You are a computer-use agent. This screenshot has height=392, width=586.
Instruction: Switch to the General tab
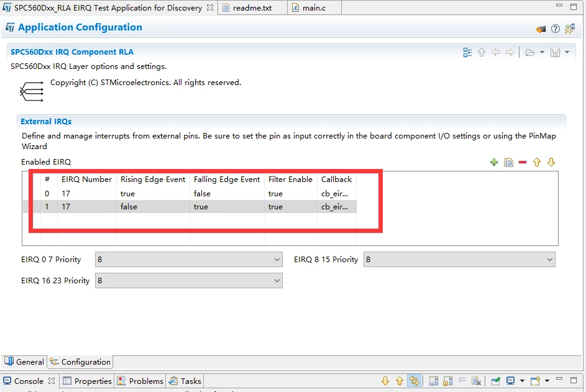point(25,362)
